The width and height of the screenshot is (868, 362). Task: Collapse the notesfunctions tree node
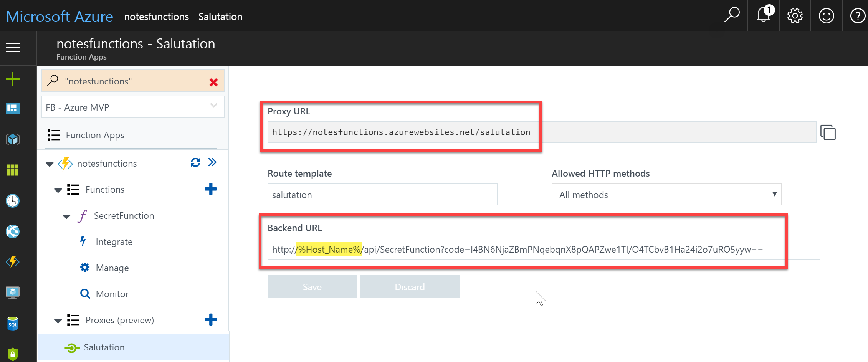[50, 164]
